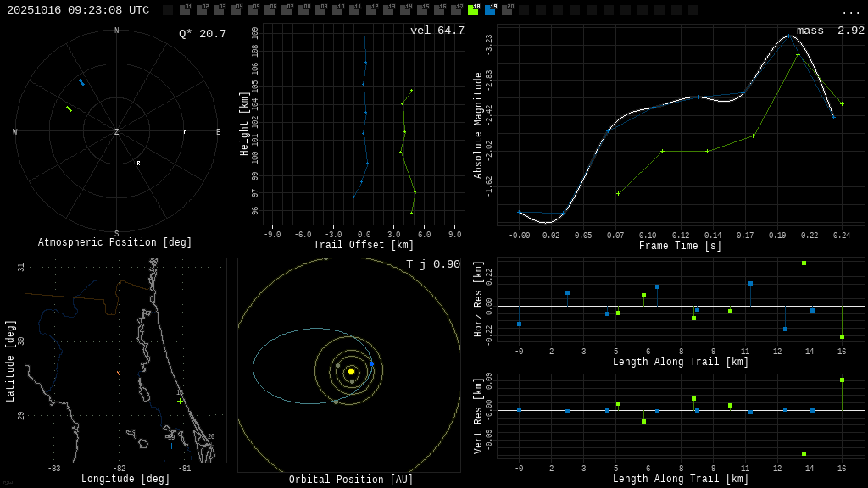Click the 'Q* 20.7' convergence angle label

pyautogui.click(x=202, y=34)
